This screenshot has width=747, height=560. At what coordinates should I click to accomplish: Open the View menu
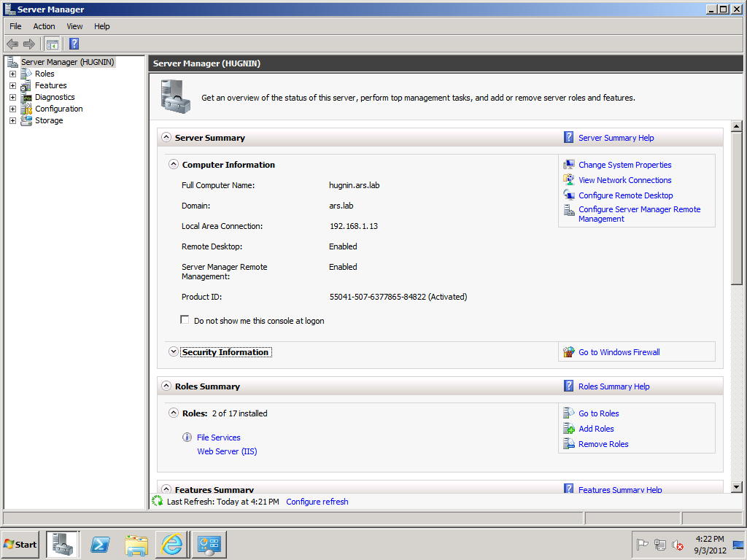74,26
